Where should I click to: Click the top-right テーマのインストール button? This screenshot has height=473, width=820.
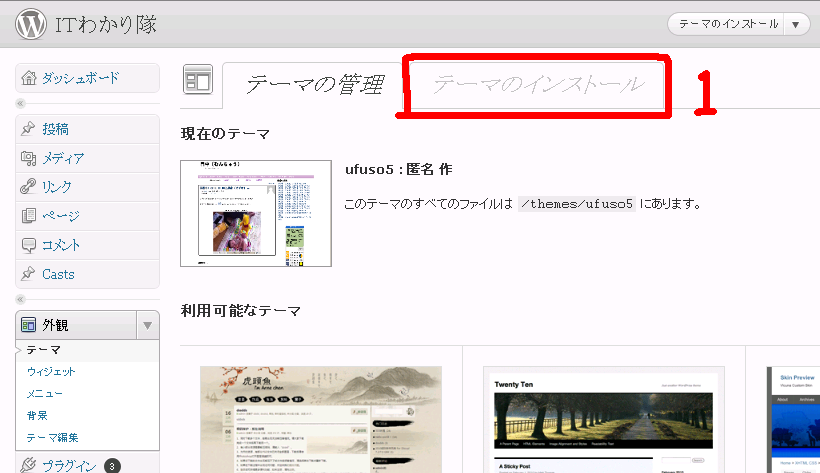tap(726, 25)
